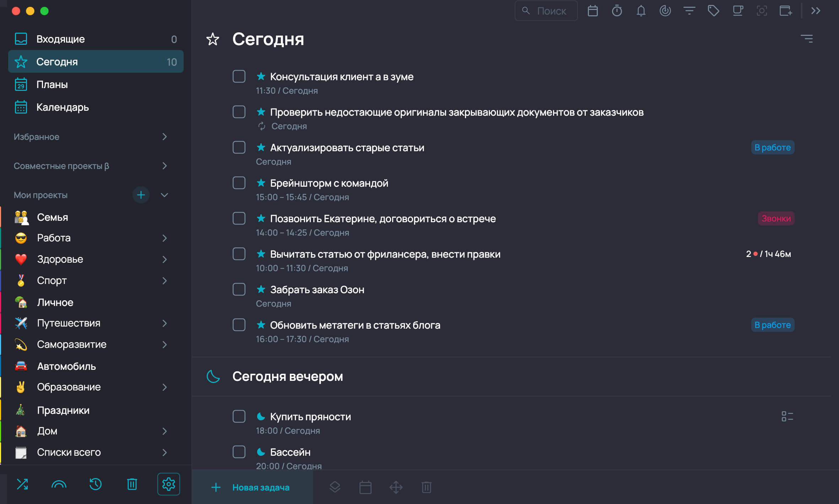The height and width of the screenshot is (504, 839).
Task: Expand the Работа project
Action: tap(164, 238)
